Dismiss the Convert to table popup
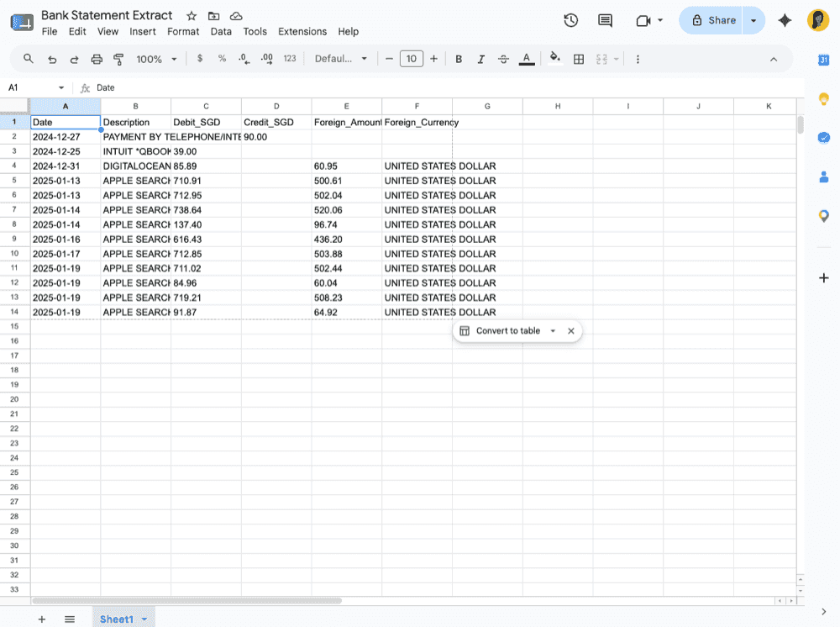 click(x=571, y=330)
